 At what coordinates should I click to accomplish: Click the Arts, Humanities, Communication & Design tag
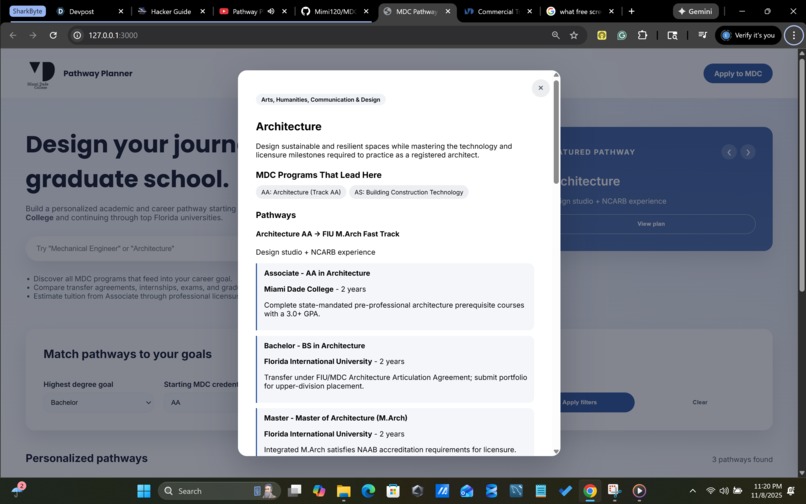[x=320, y=100]
